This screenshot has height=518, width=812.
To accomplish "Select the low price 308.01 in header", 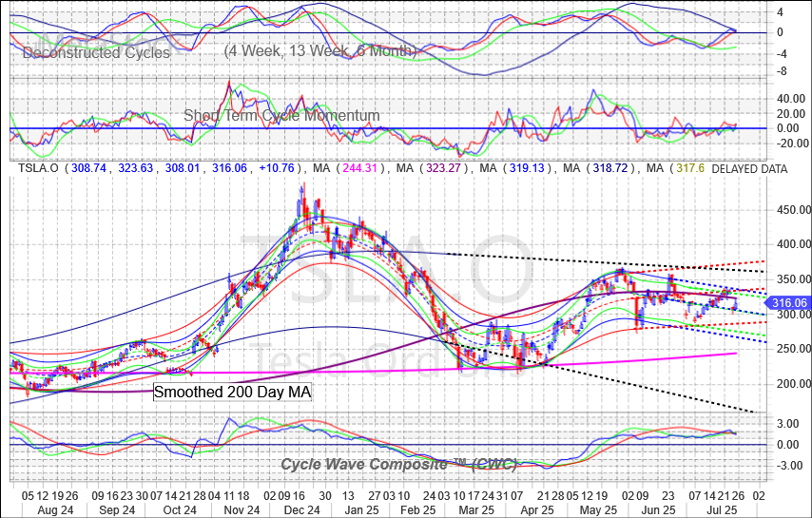I will pyautogui.click(x=183, y=168).
